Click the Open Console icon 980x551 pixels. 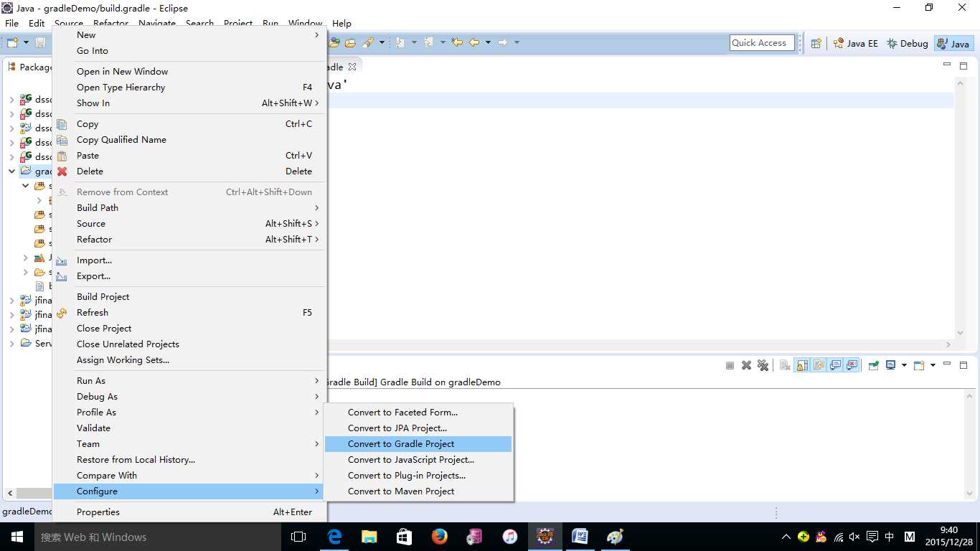pyautogui.click(x=919, y=365)
